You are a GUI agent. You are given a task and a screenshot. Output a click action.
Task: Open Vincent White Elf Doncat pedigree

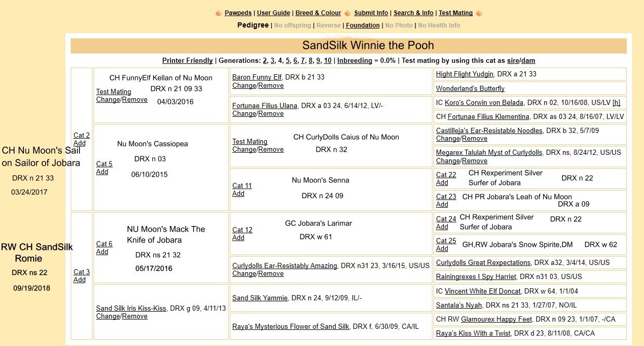click(483, 291)
